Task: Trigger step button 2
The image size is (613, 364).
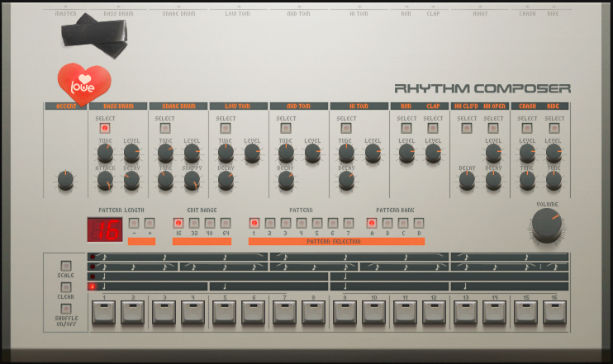Action: coord(132,312)
